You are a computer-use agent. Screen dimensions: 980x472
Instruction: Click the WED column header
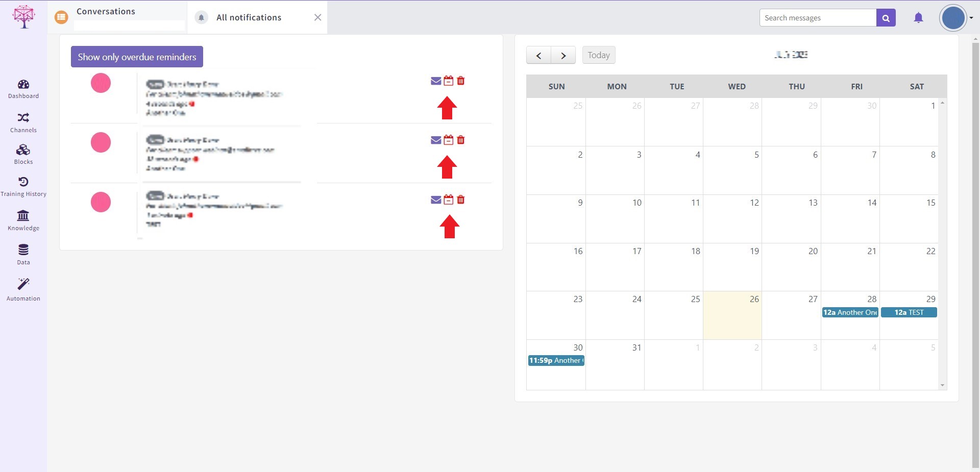pos(737,86)
